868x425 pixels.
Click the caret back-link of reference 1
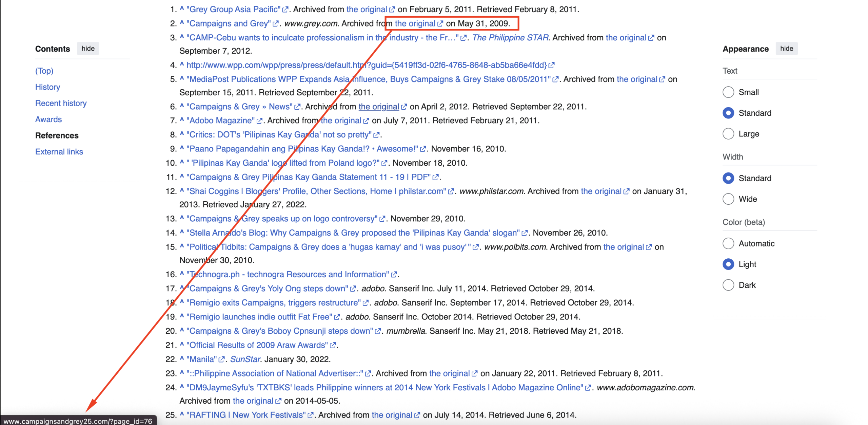[182, 8]
